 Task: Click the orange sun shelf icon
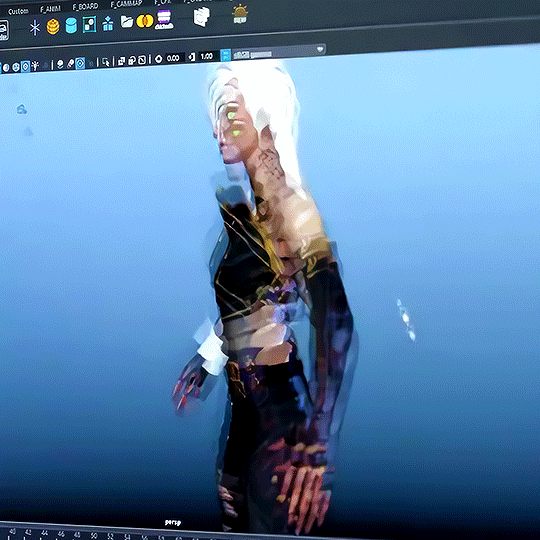point(240,14)
